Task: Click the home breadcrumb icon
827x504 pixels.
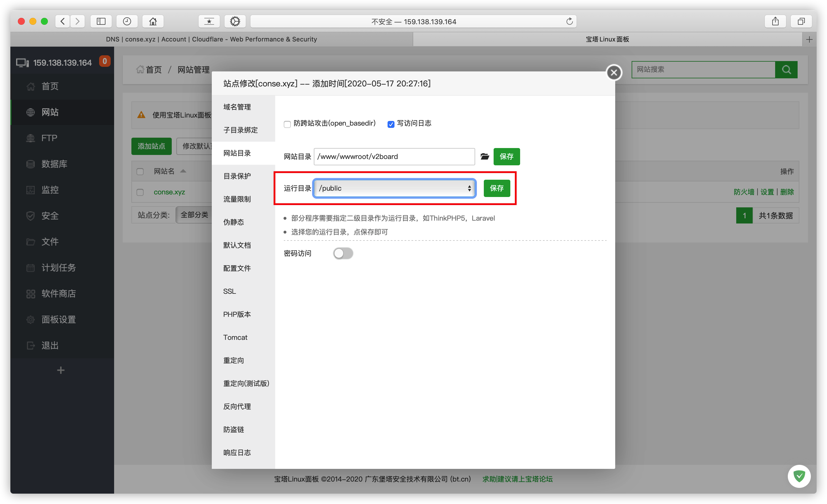Action: 140,69
